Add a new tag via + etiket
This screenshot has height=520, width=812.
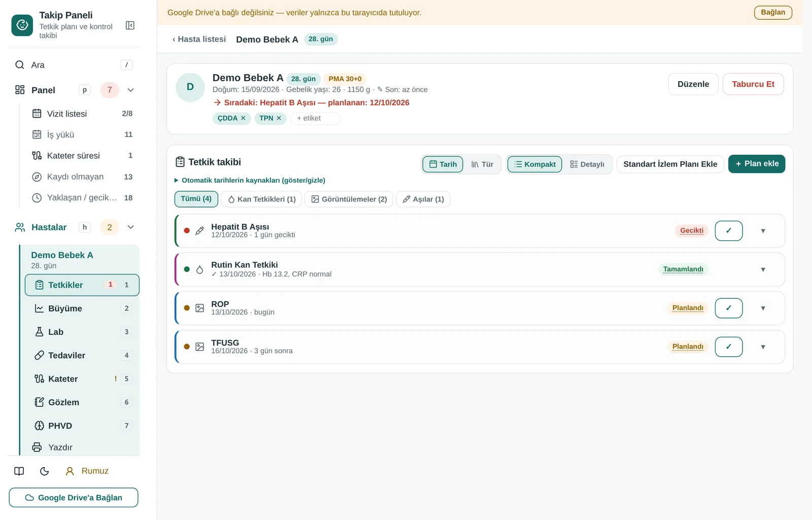point(315,118)
